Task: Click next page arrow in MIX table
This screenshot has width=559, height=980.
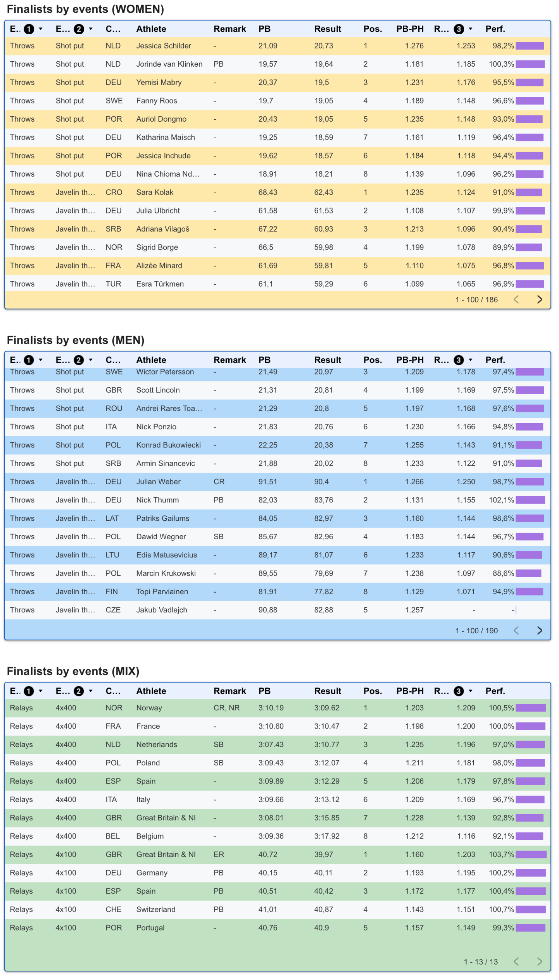Action: pyautogui.click(x=540, y=962)
